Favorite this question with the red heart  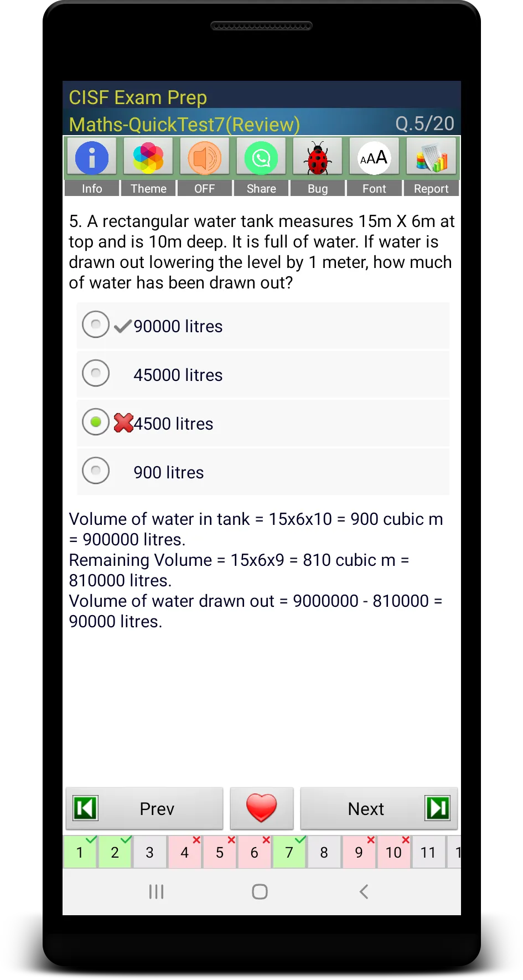coord(262,808)
